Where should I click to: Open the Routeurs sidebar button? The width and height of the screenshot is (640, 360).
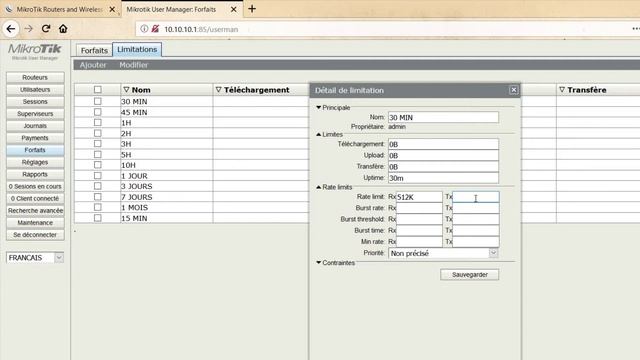point(35,77)
